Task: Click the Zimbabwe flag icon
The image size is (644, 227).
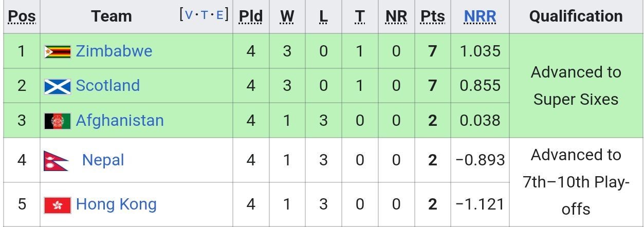Action: click(x=58, y=51)
